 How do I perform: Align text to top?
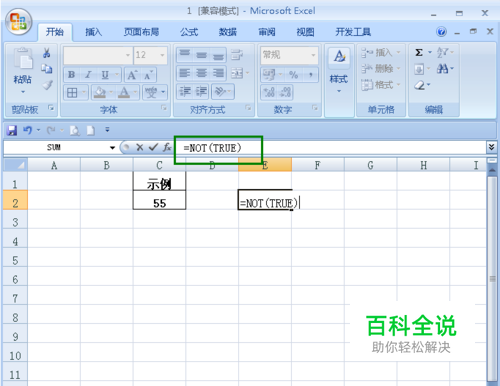tap(184, 54)
